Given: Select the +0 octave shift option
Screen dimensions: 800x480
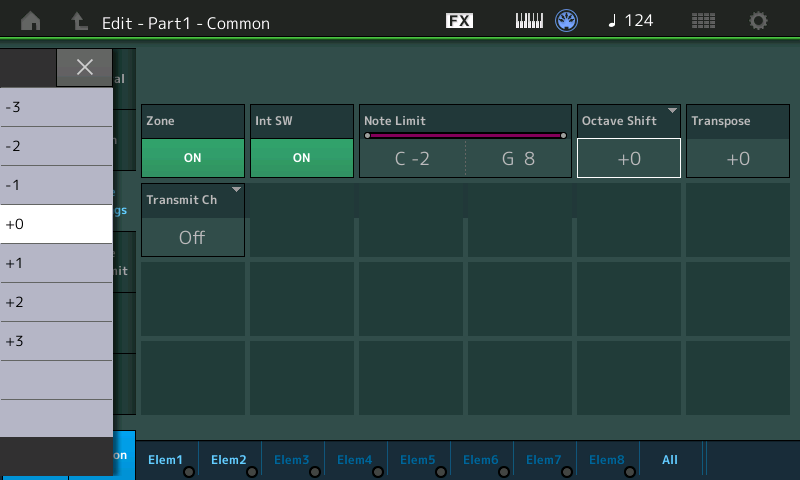Looking at the screenshot, I should tap(56, 224).
